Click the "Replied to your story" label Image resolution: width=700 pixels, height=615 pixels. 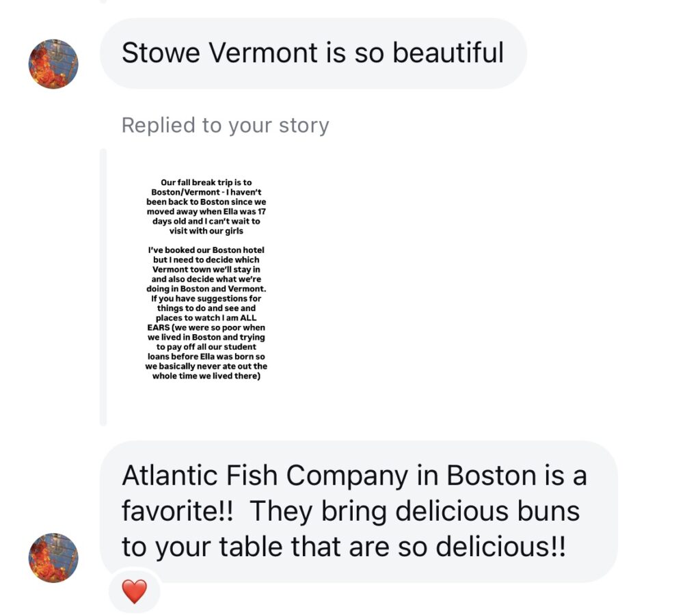225,125
